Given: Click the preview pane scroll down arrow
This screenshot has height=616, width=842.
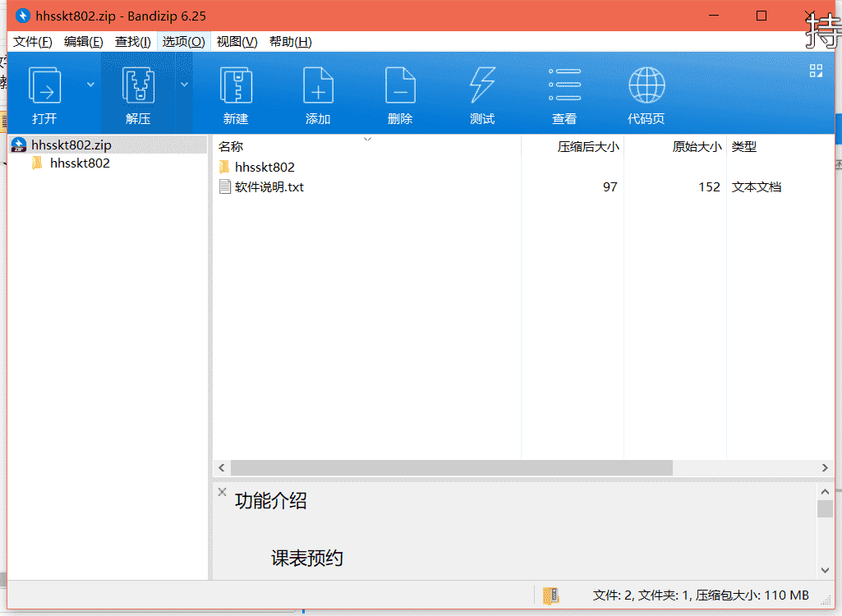Looking at the screenshot, I should coord(825,570).
